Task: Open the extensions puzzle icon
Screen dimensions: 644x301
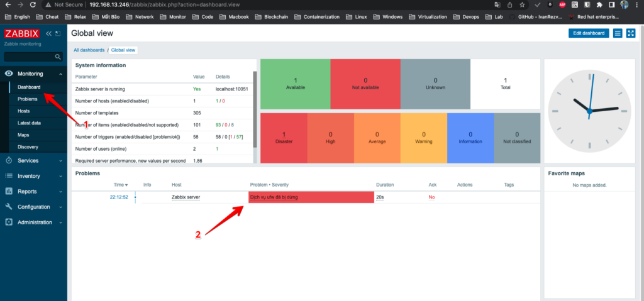Action: tap(599, 5)
